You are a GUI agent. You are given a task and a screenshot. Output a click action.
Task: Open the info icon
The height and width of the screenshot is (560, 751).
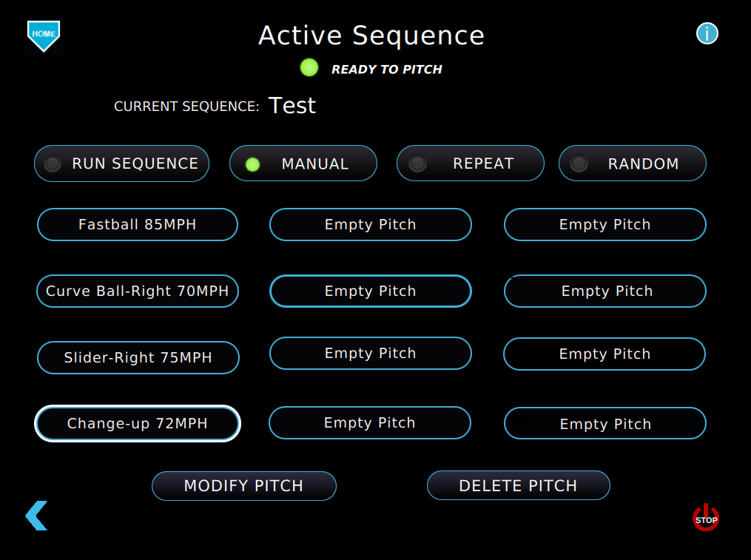pos(707,33)
